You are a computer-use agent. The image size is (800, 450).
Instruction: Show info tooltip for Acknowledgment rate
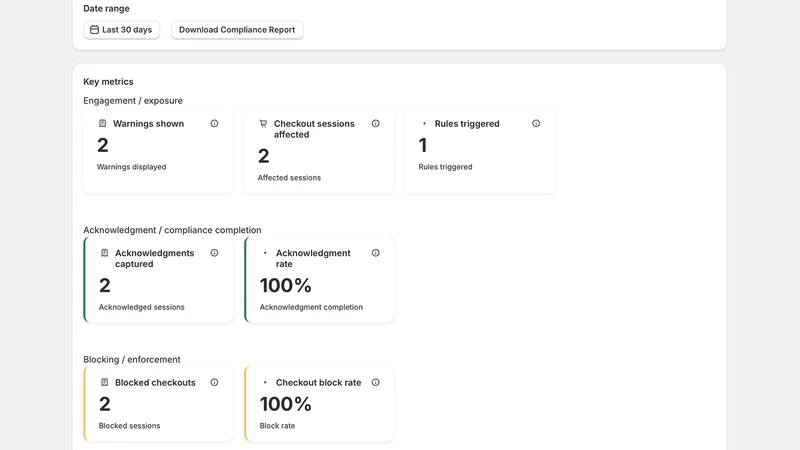[x=376, y=253]
